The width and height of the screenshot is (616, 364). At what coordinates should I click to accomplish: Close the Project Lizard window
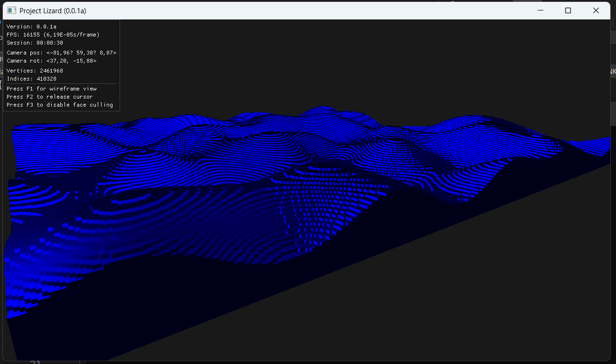pyautogui.click(x=596, y=10)
